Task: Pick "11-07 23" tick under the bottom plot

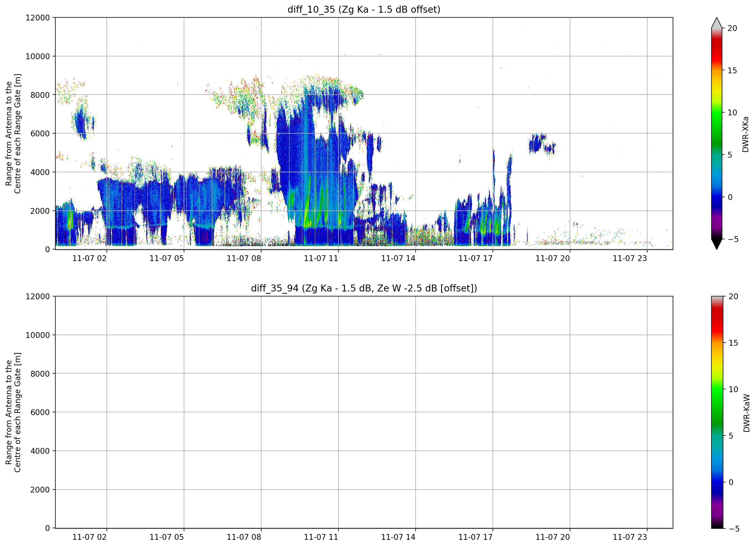Action: [630, 537]
